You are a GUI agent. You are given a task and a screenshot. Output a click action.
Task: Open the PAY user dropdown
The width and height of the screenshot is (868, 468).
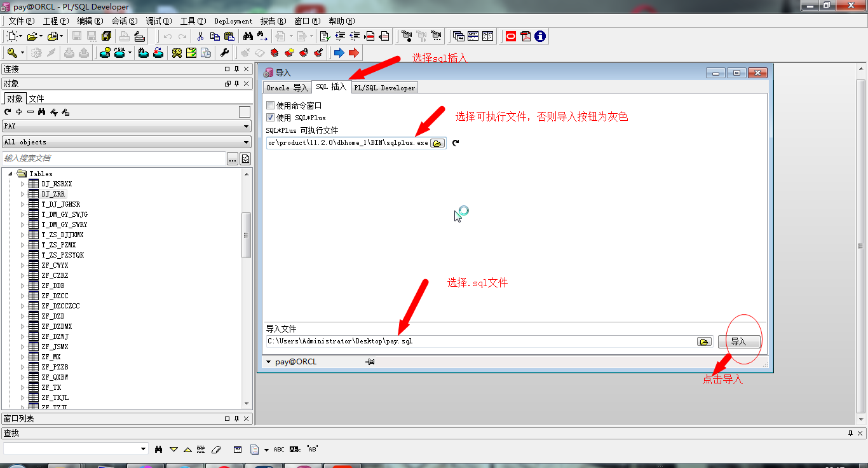coord(247,126)
